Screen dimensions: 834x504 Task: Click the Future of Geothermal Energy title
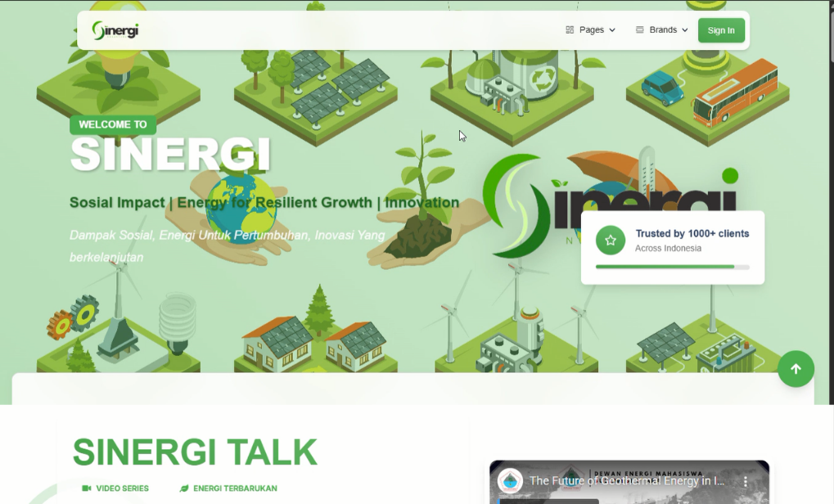[x=627, y=481]
